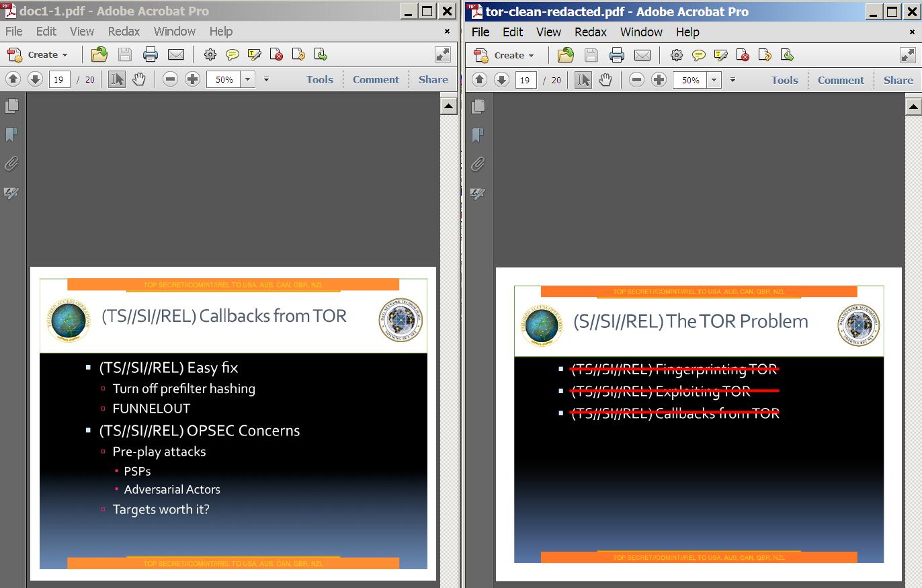Viewport: 922px width, 588px height.
Task: Choose Select tool cursor in doc1-1.pdf window
Action: 116,79
